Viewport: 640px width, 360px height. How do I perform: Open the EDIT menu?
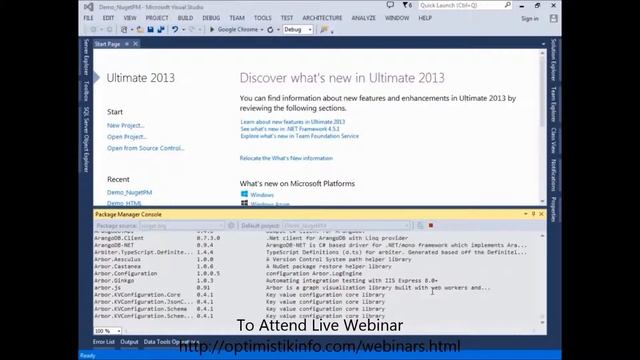coord(108,18)
